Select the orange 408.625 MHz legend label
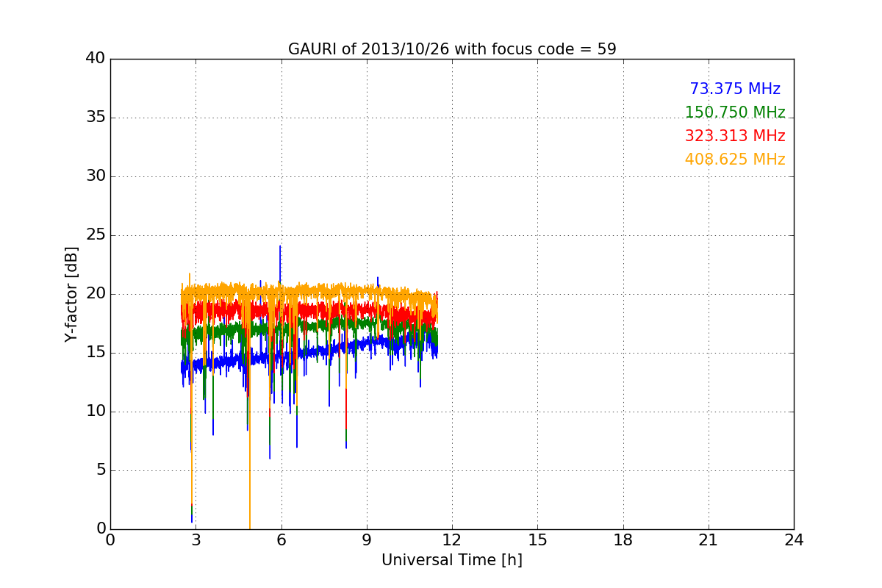882x588 pixels. [735, 159]
